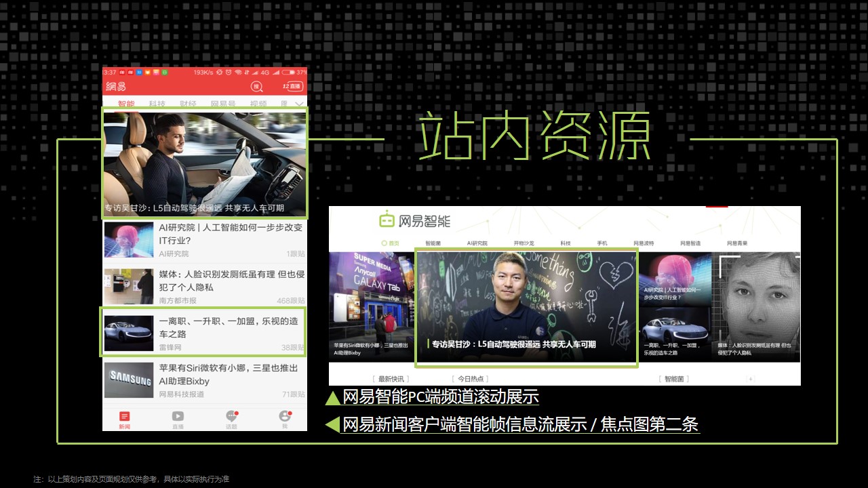Click the Galaxy Tab storefront slide on website
This screenshot has width=868, height=488.
pos(372,306)
